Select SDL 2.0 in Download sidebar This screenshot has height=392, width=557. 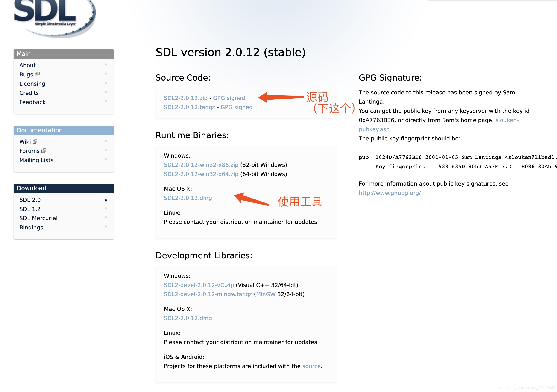click(29, 199)
